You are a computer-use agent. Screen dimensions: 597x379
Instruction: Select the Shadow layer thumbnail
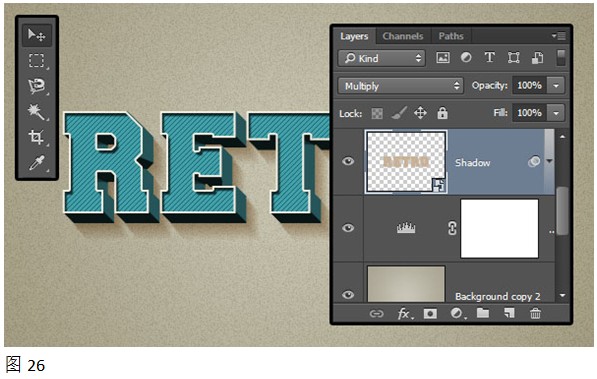(x=406, y=162)
